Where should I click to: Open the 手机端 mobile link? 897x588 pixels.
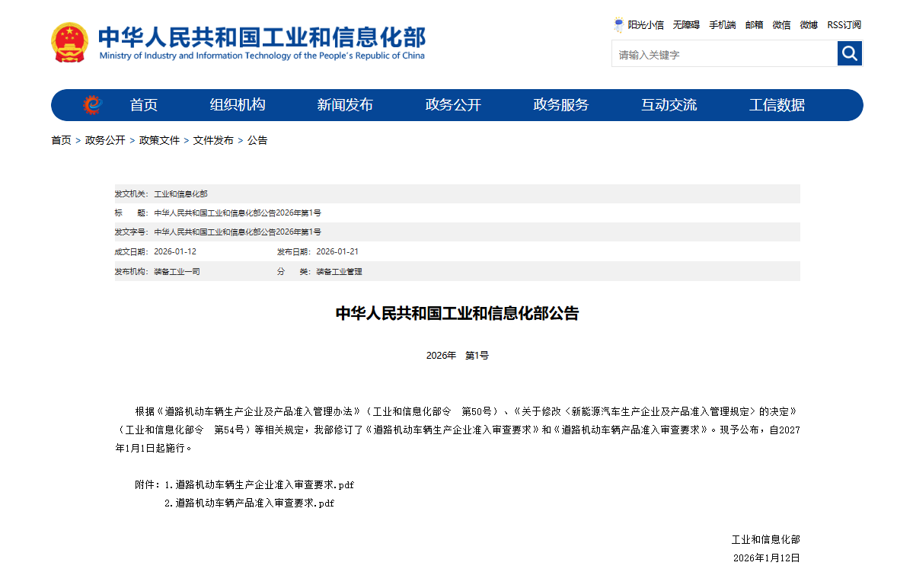click(x=723, y=24)
